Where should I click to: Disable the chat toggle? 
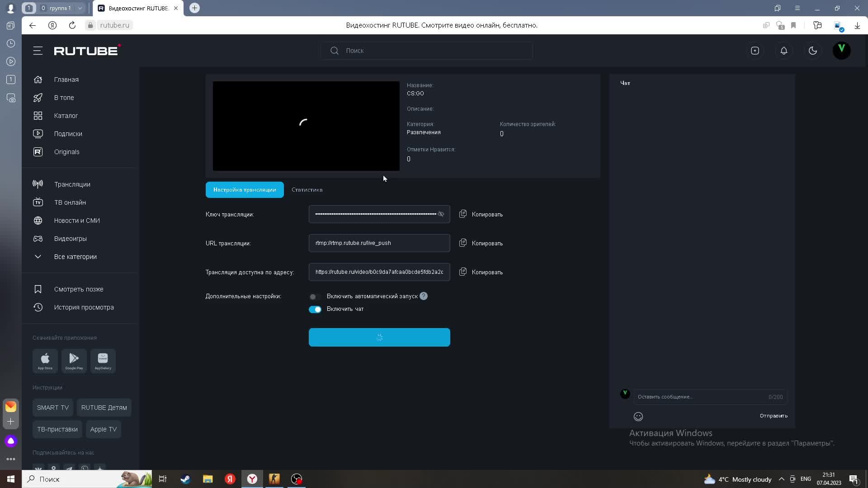[315, 309]
